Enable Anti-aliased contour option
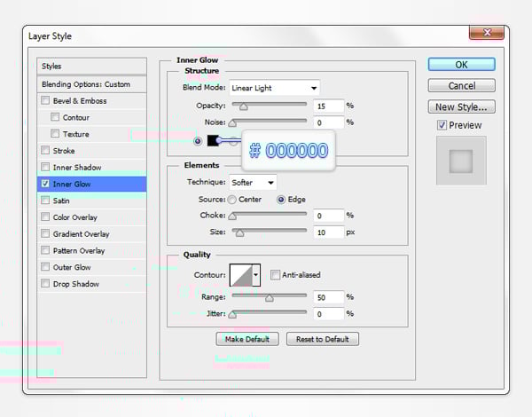Screen dimensions: 532x417 pyautogui.click(x=276, y=275)
